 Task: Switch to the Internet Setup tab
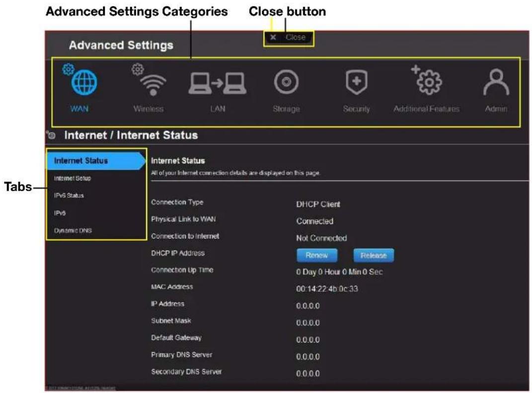pos(72,178)
